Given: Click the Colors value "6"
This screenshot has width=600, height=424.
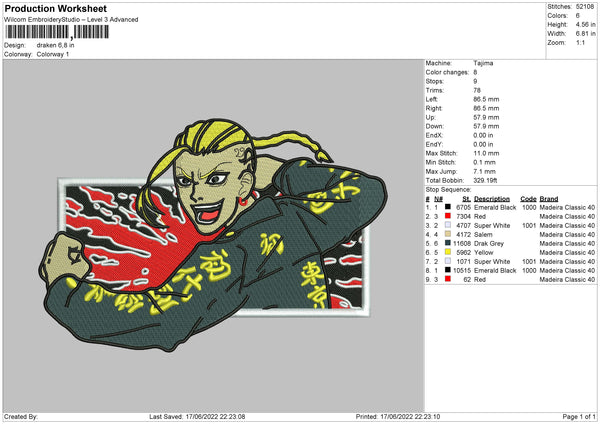Looking at the screenshot, I should [577, 16].
